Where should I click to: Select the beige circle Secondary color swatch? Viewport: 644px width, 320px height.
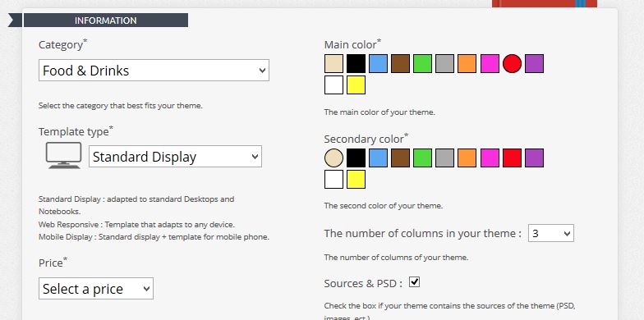pos(333,158)
